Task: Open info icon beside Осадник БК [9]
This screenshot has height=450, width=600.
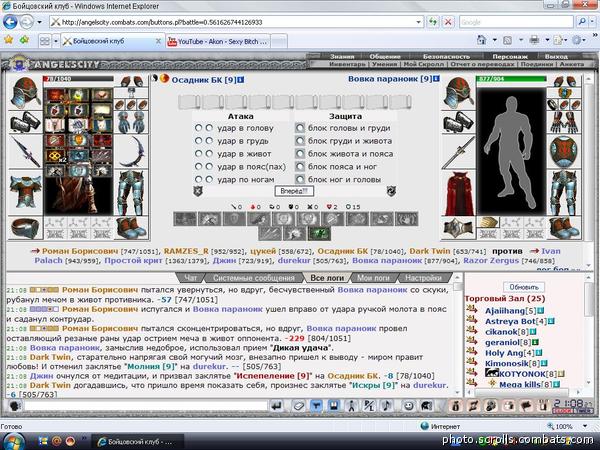Action: tap(240, 80)
